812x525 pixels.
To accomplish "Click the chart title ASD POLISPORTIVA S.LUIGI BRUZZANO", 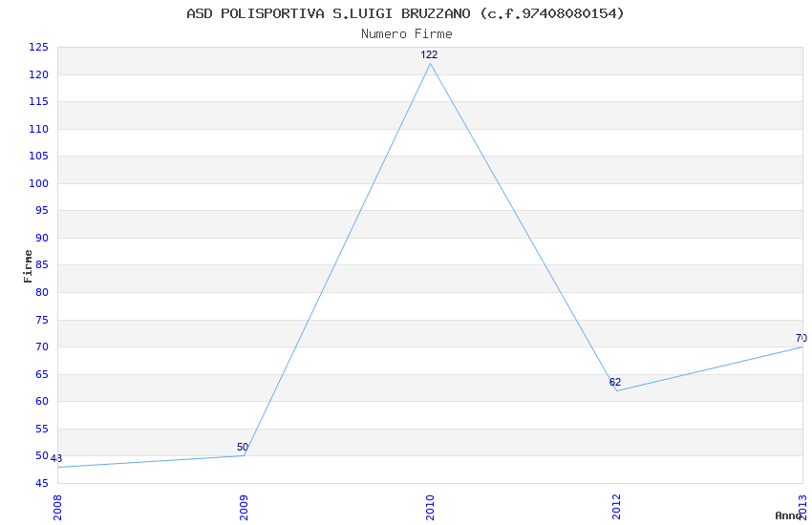I will tap(405, 13).
